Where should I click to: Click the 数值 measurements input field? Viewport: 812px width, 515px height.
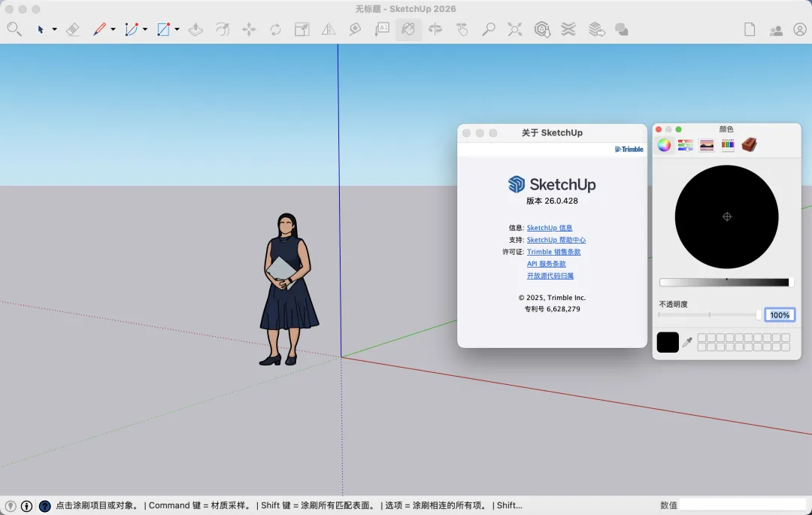[x=743, y=505]
